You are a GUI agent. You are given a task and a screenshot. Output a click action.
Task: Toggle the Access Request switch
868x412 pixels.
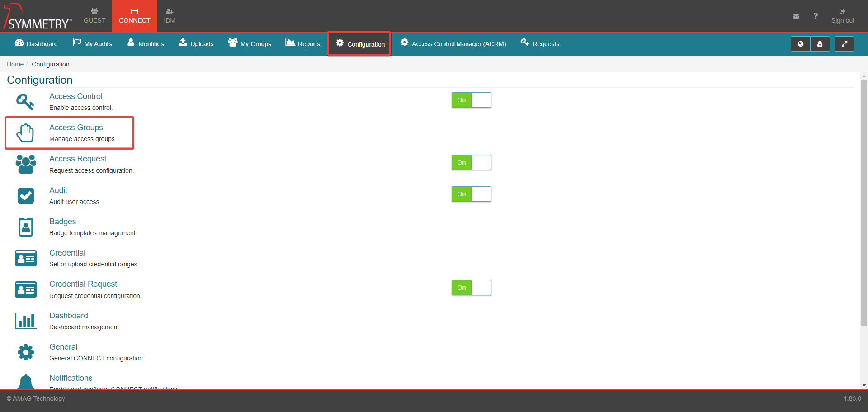pos(471,162)
